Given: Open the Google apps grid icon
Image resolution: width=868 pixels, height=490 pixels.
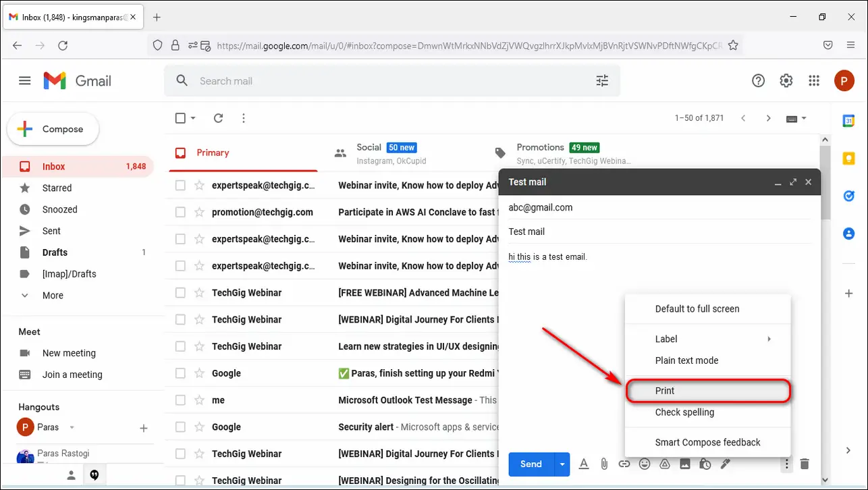Looking at the screenshot, I should click(x=814, y=81).
